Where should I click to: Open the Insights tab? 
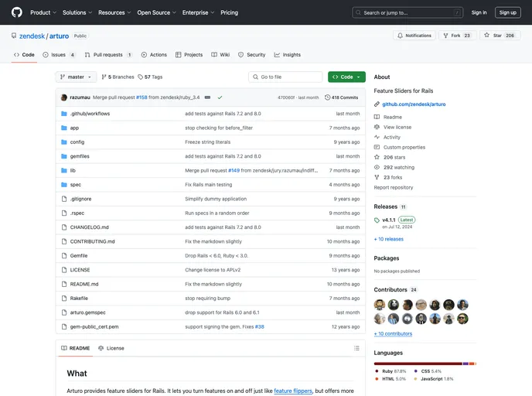[288, 55]
